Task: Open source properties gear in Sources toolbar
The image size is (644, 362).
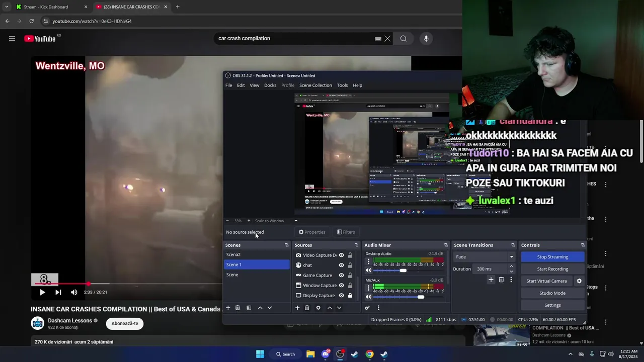Action: 318,308
